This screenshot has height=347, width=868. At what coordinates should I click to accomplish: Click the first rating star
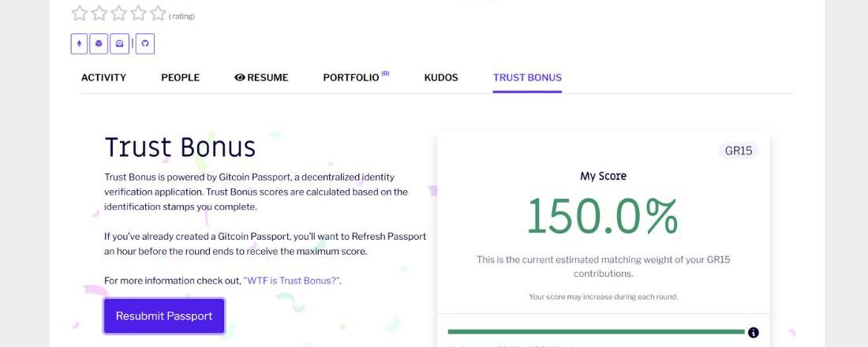[x=79, y=13]
